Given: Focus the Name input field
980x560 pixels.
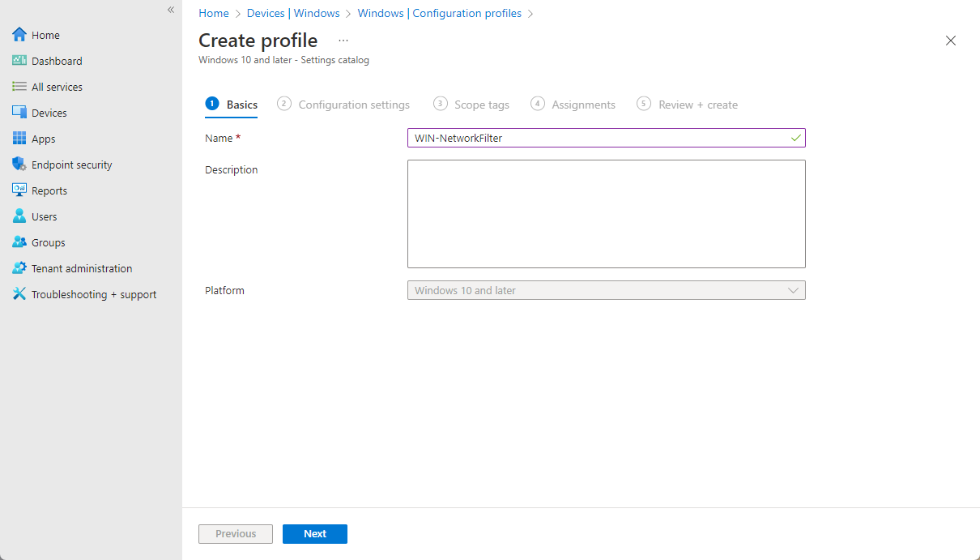Looking at the screenshot, I should click(x=606, y=138).
